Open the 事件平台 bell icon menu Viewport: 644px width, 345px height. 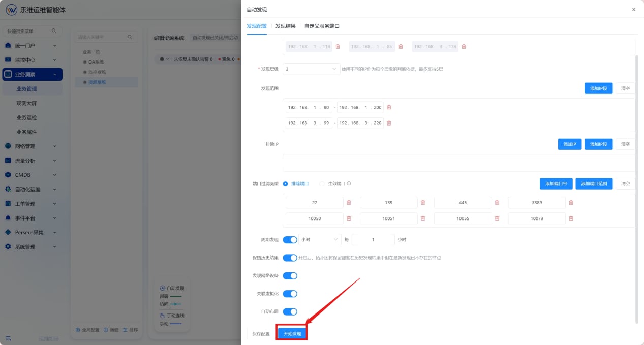[8, 218]
